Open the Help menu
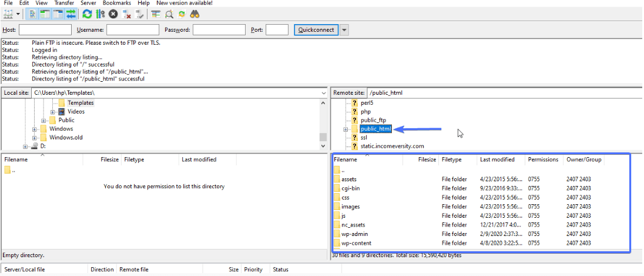The height and width of the screenshot is (276, 644). pyautogui.click(x=144, y=3)
